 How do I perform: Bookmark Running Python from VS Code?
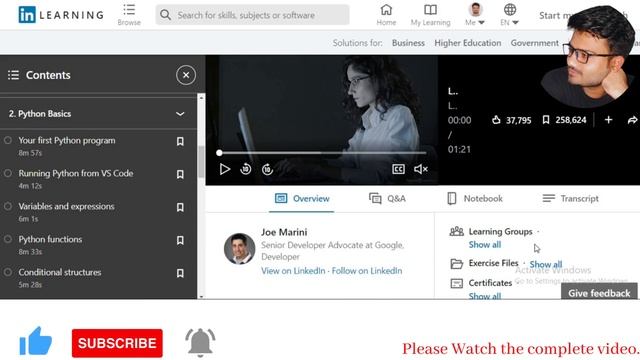coord(180,174)
